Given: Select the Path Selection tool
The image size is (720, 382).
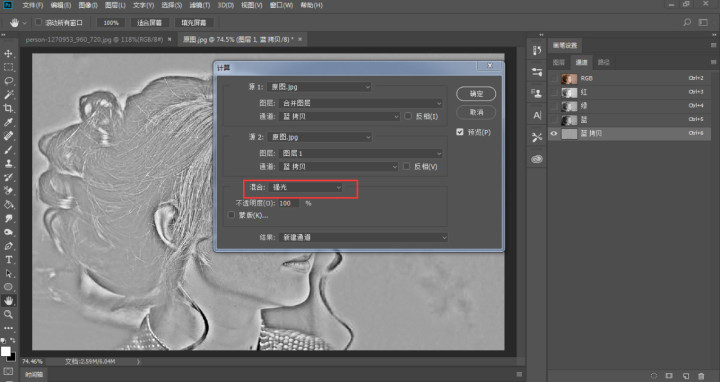Looking at the screenshot, I should pos(8,274).
